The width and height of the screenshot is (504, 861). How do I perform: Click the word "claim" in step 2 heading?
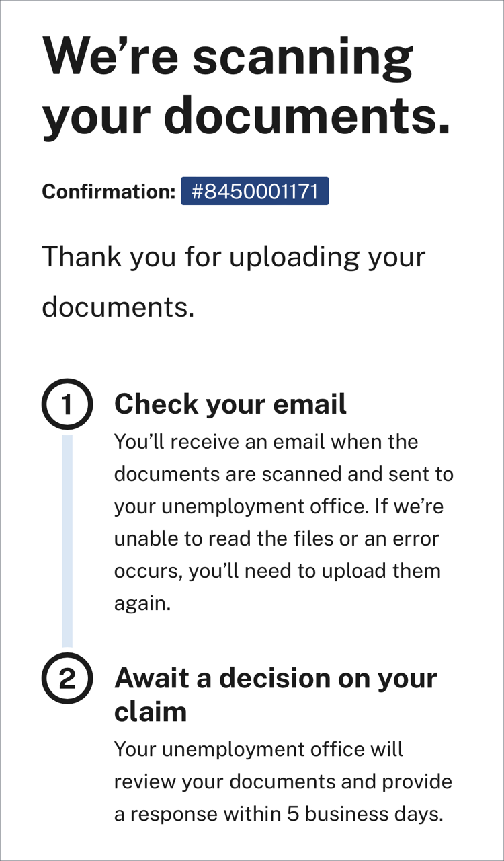151,712
